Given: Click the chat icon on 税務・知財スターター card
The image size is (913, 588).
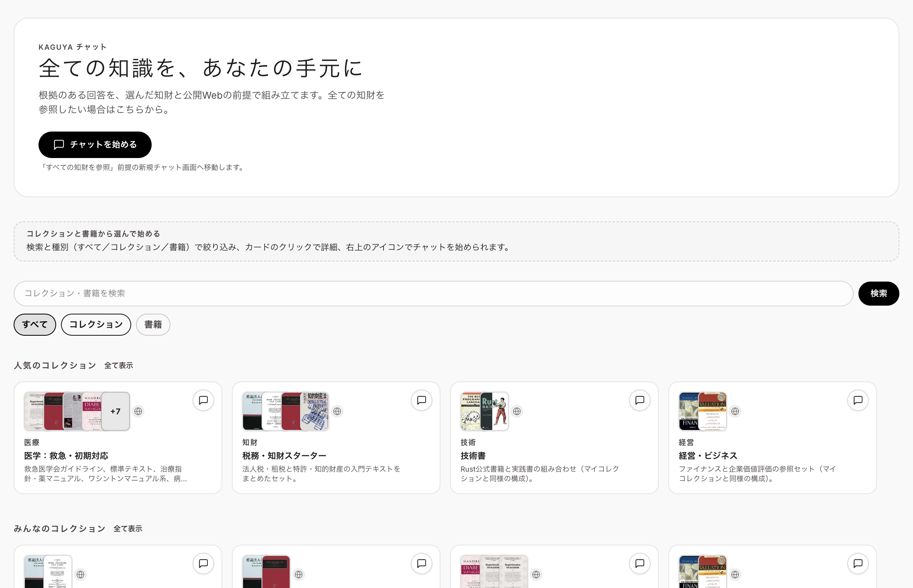Looking at the screenshot, I should coord(422,400).
